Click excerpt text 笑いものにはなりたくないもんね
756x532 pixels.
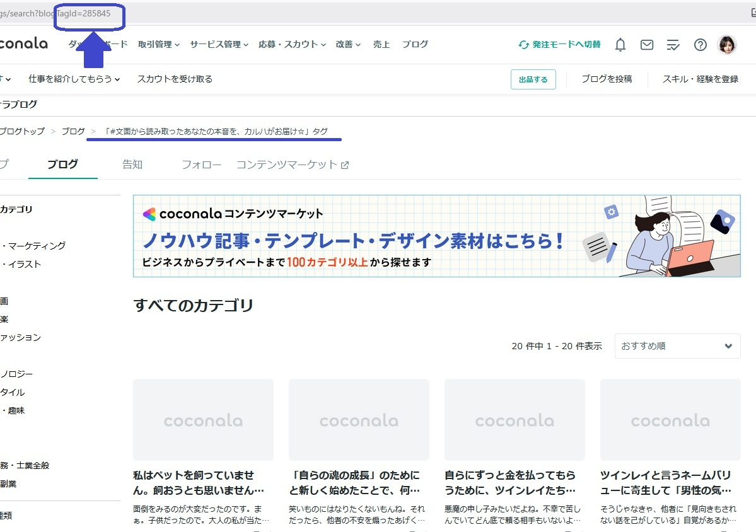pos(357,514)
